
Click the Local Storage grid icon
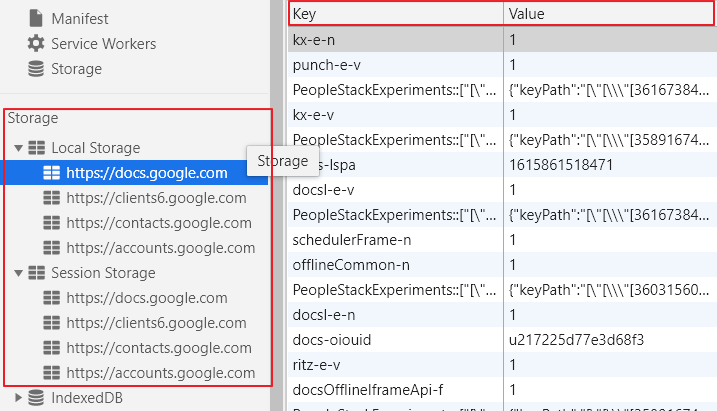click(x=37, y=148)
